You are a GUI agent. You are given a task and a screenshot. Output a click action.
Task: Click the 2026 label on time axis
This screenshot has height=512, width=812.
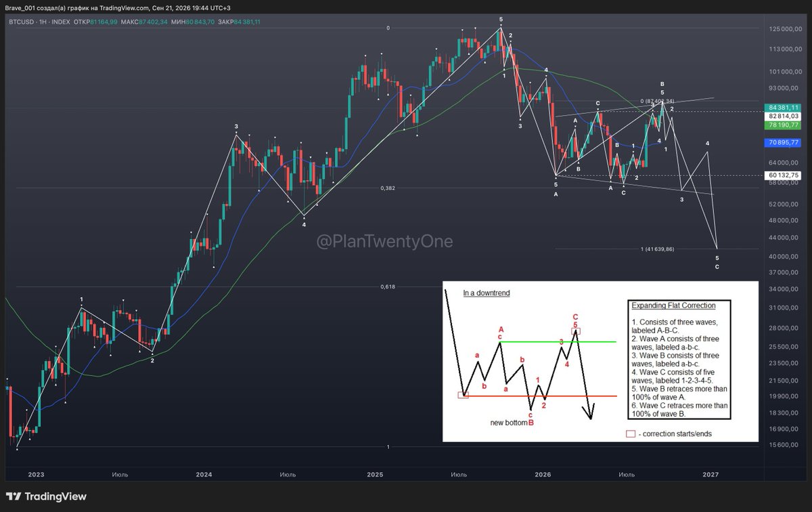pyautogui.click(x=541, y=475)
